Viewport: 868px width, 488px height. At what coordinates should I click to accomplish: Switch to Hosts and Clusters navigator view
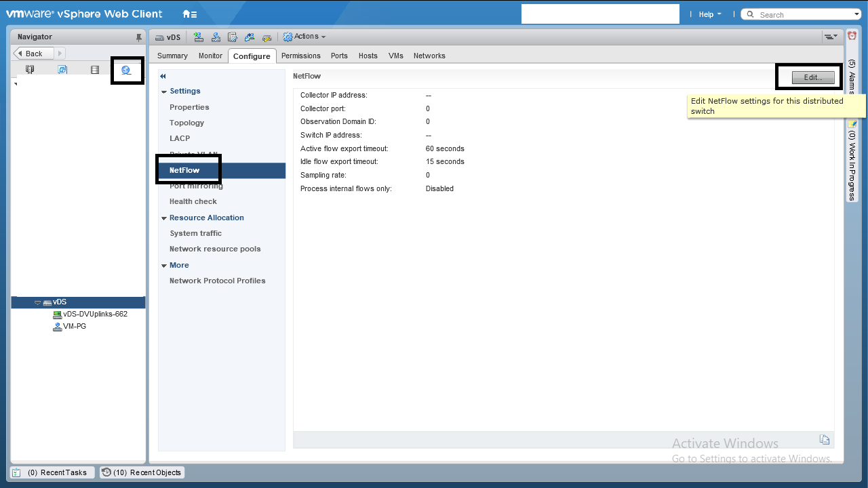click(30, 70)
